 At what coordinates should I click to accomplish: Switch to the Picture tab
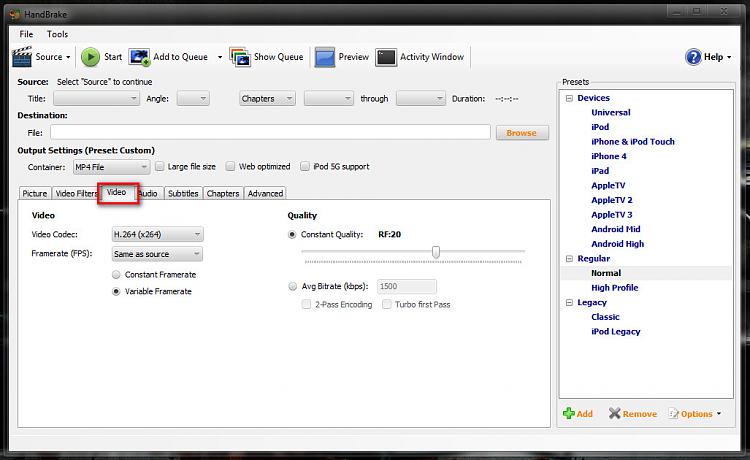tap(35, 193)
